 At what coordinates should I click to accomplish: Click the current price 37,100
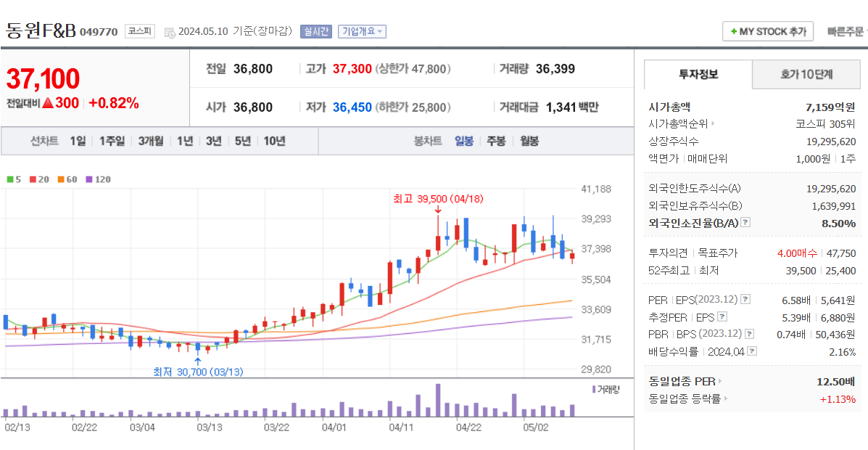(x=43, y=78)
